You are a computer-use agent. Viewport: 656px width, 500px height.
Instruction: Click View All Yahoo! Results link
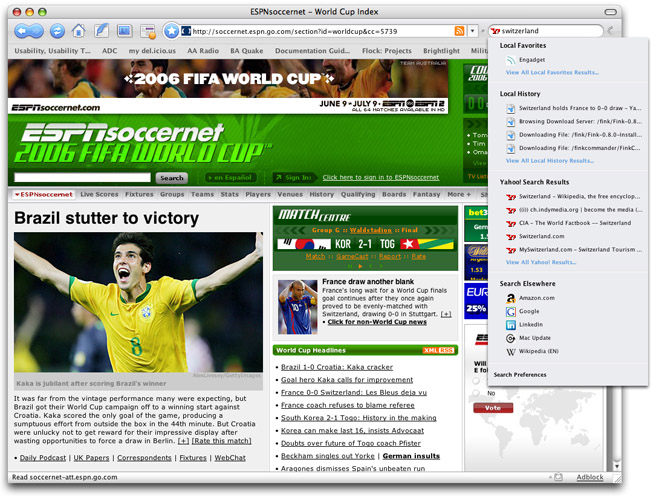click(541, 262)
